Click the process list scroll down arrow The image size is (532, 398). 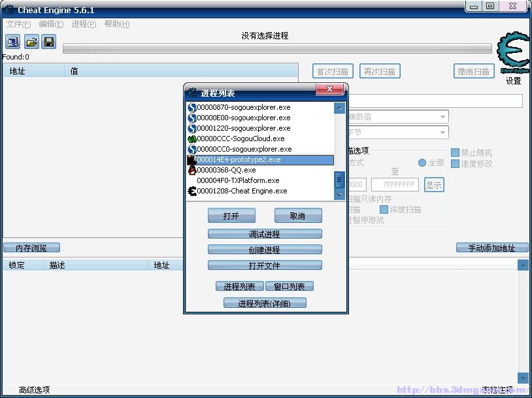[x=339, y=194]
